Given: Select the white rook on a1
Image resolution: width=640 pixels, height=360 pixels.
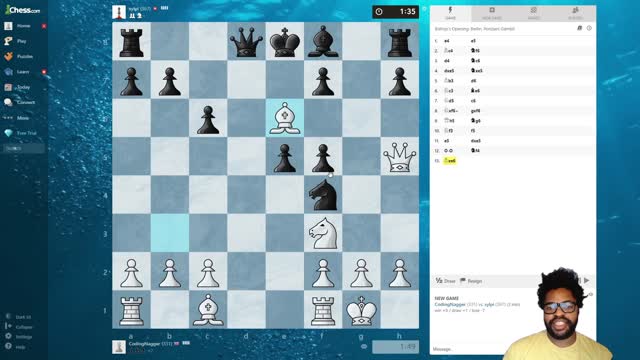Looking at the screenshot, I should coord(131,310).
